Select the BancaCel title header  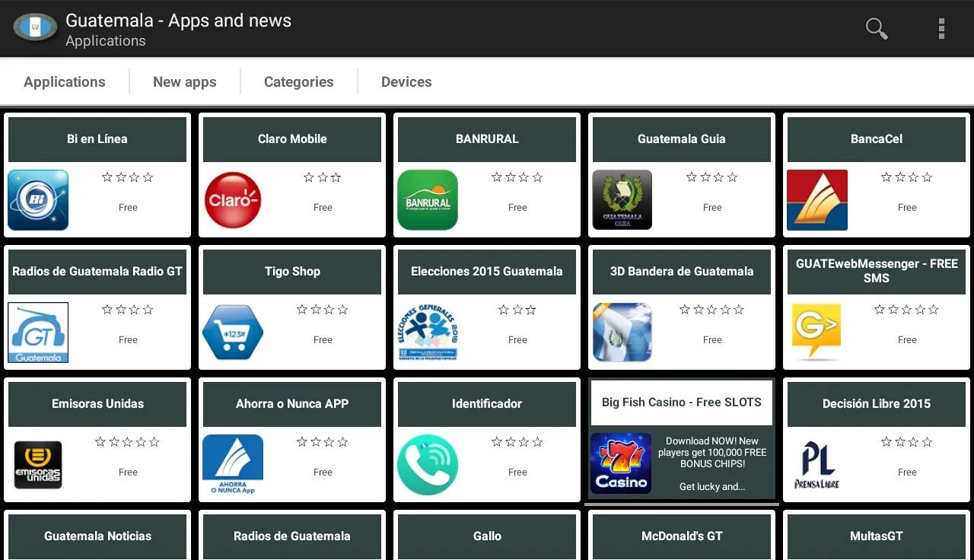877,139
